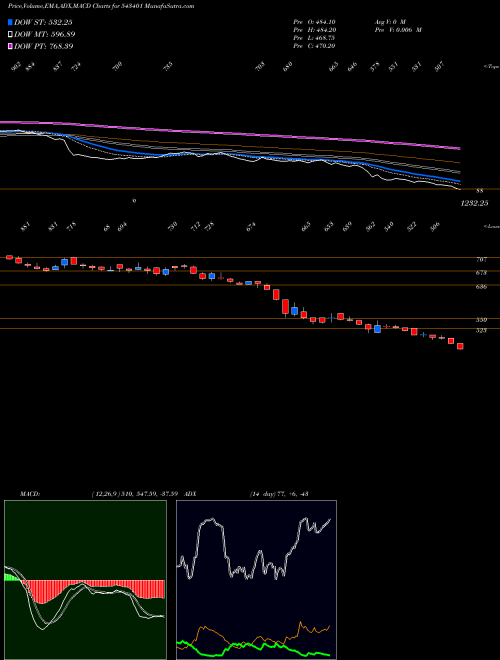500x660 pixels.
Task: Select the 'DOW PT: 768.39' legend text
Action: click(x=44, y=46)
